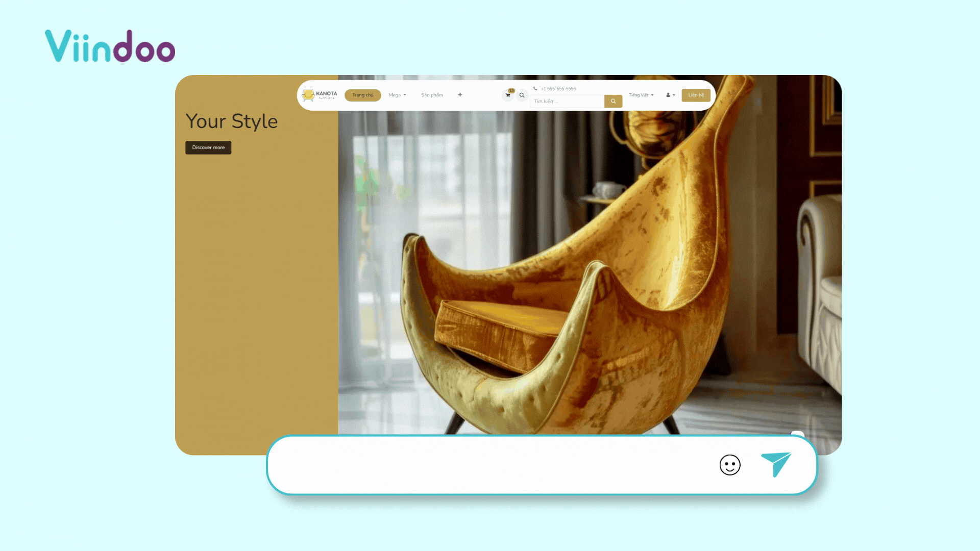The image size is (980, 551).
Task: Click the Discover more button
Action: coord(208,147)
